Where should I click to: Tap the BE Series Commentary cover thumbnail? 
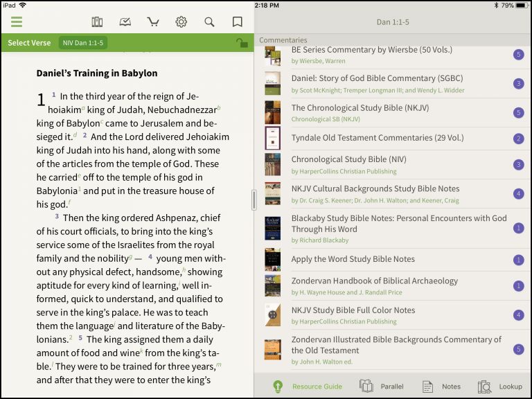point(272,56)
